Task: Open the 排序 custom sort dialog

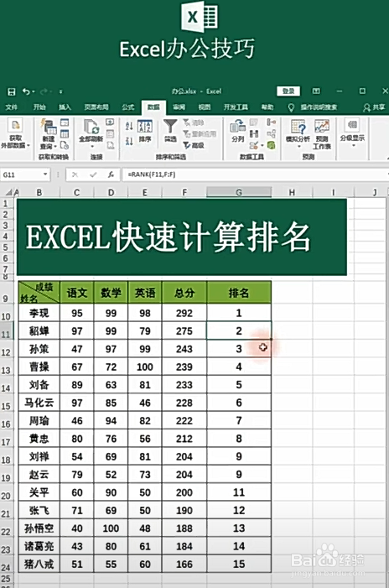Action: [x=145, y=131]
